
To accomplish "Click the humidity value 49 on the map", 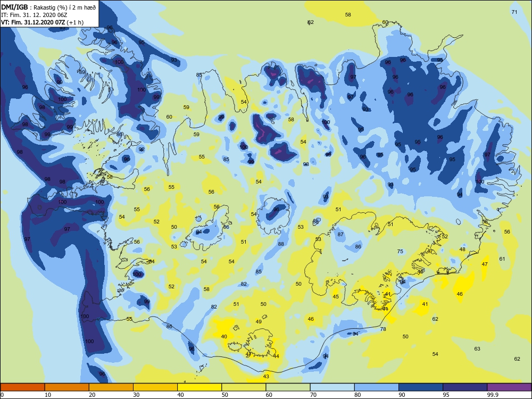I will point(259,322).
